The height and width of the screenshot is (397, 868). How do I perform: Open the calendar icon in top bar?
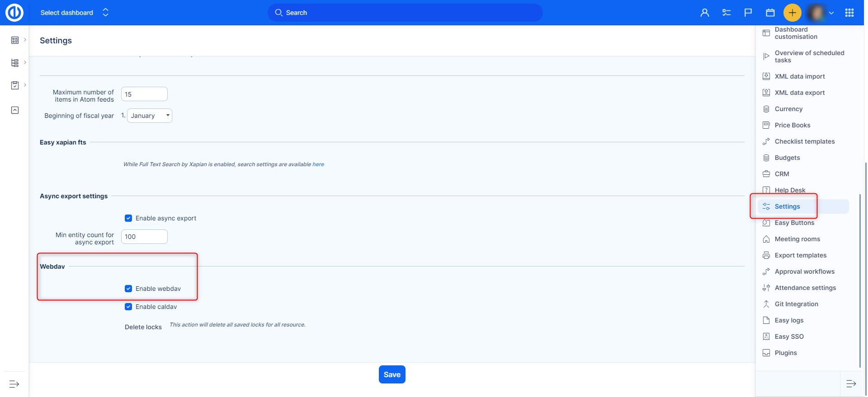coord(770,13)
